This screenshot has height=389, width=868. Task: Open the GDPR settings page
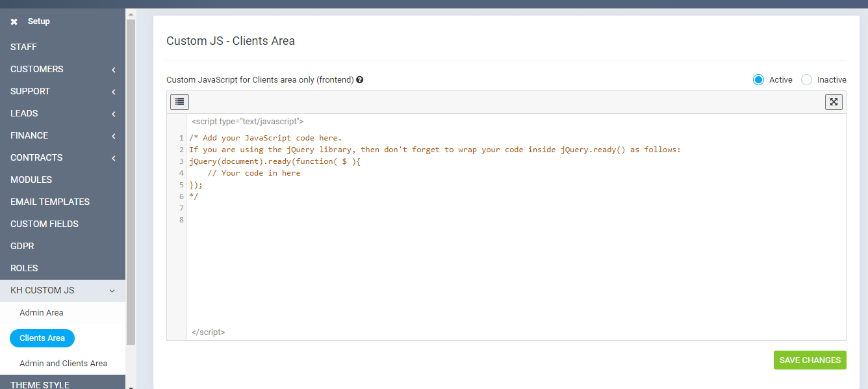pos(22,246)
